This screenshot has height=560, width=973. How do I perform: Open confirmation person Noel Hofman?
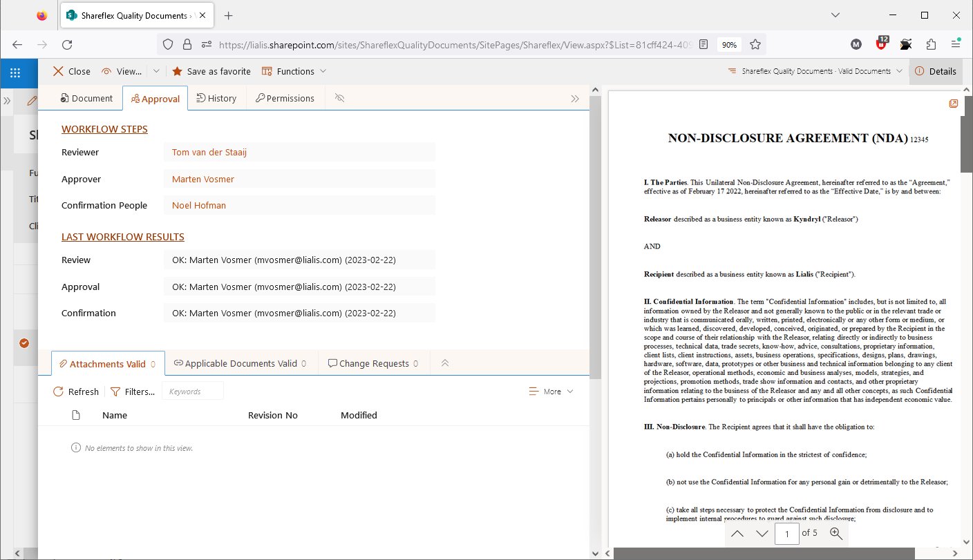(x=199, y=205)
